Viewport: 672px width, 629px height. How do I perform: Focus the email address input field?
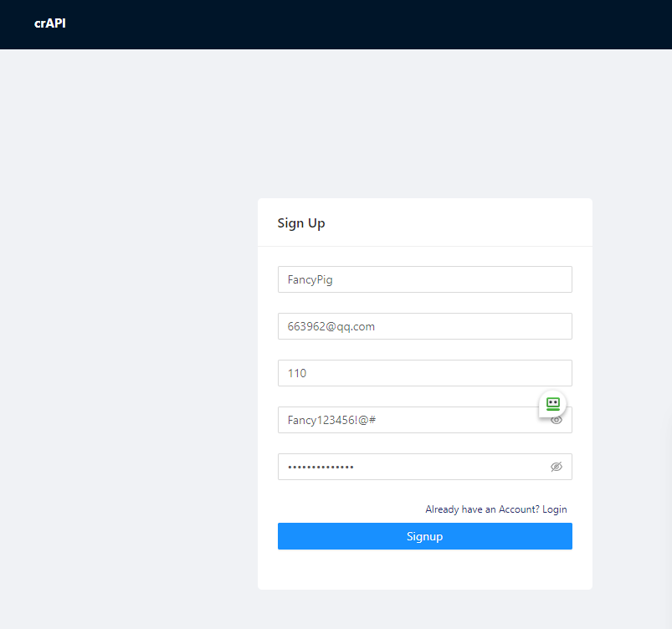[424, 326]
